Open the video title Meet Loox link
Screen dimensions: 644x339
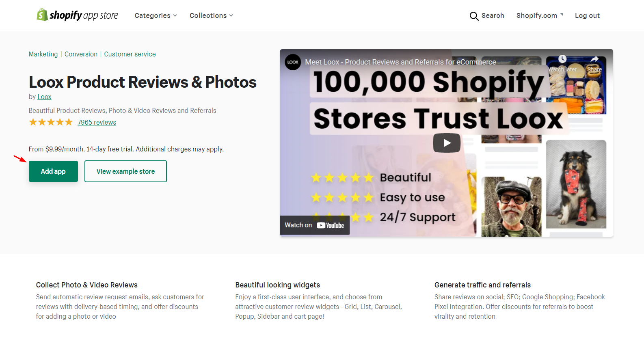[x=400, y=62]
